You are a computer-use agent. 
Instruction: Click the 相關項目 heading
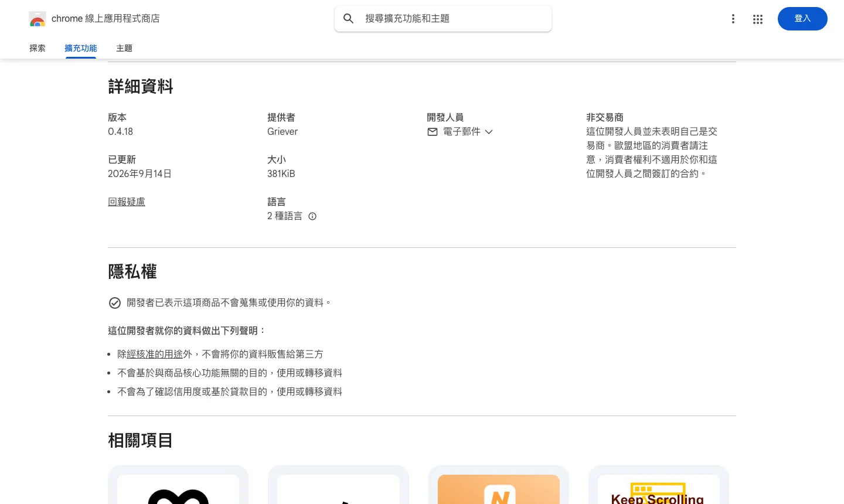coord(141,441)
